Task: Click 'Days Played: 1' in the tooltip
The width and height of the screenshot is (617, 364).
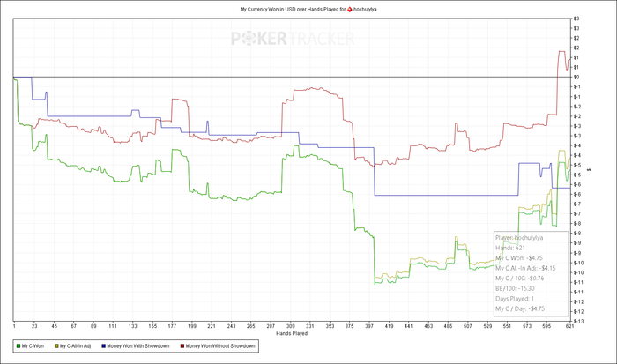Action: 515,299
